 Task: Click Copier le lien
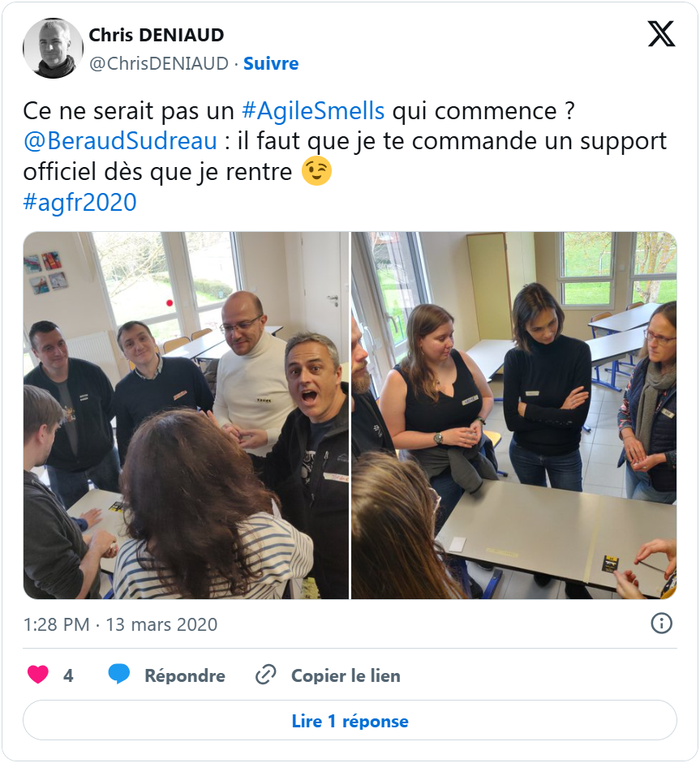coord(346,675)
